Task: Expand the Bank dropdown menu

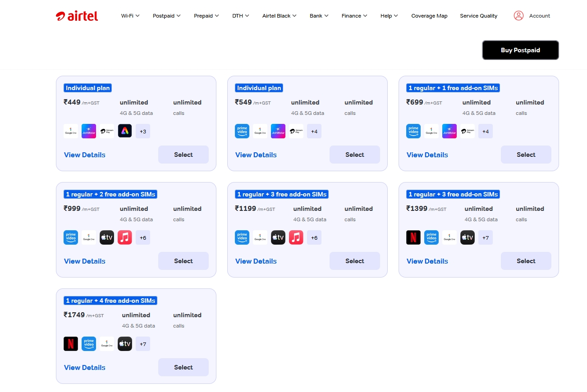Action: [319, 16]
